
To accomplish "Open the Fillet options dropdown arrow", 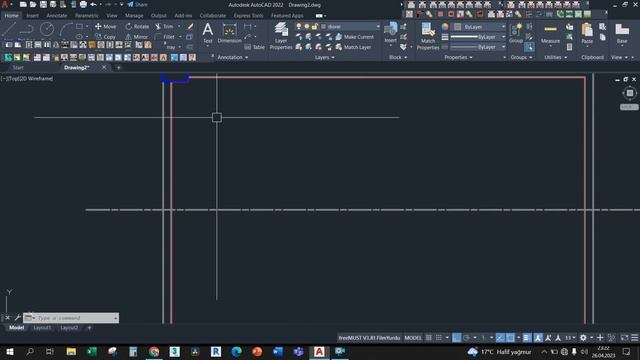I will click(180, 37).
